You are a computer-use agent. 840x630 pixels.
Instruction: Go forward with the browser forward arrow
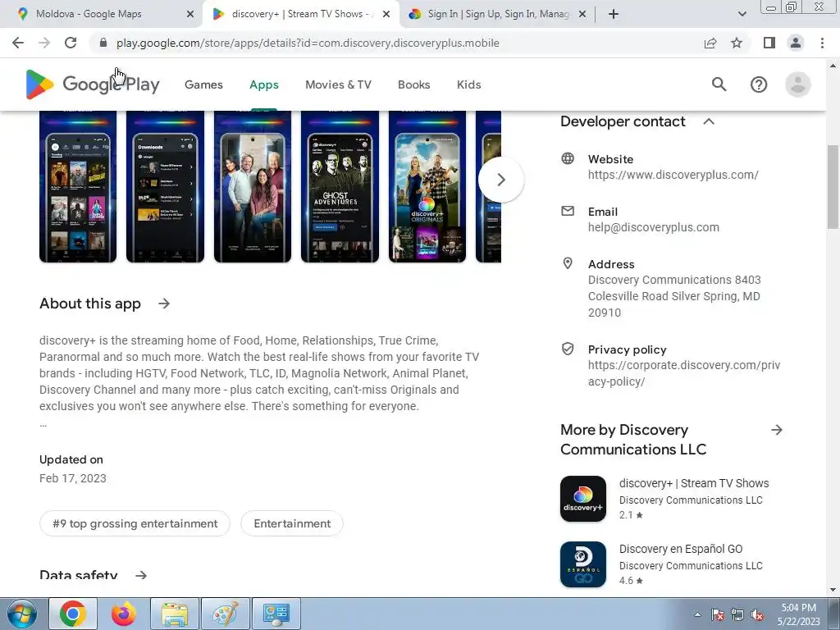point(44,43)
